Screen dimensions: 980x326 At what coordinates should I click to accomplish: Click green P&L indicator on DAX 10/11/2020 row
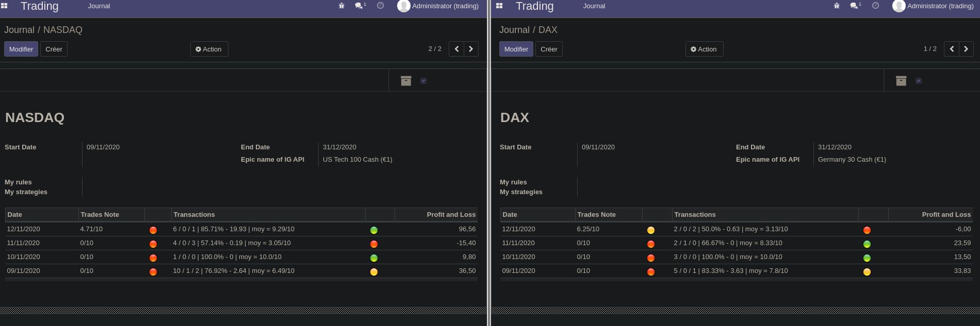[x=867, y=258]
